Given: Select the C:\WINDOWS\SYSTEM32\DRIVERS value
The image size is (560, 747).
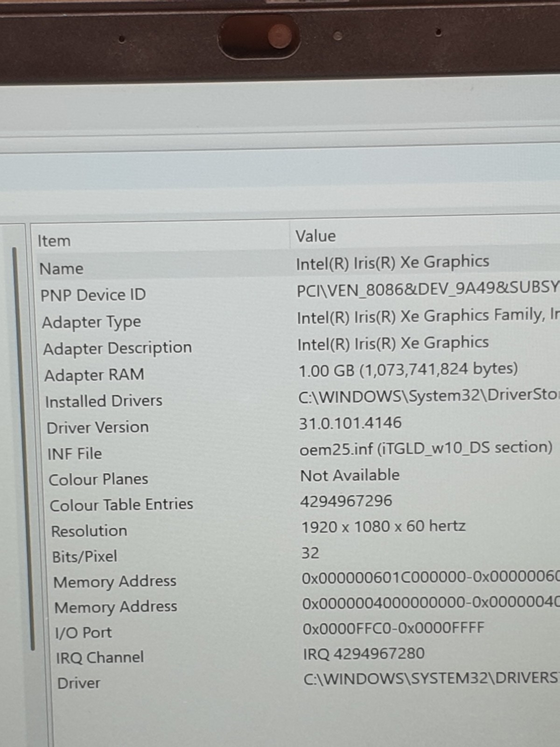Looking at the screenshot, I should coord(432,678).
